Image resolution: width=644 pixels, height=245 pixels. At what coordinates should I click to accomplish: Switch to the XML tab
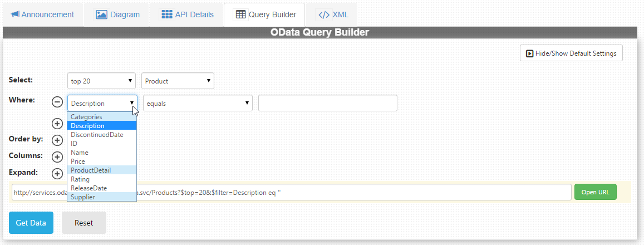333,14
